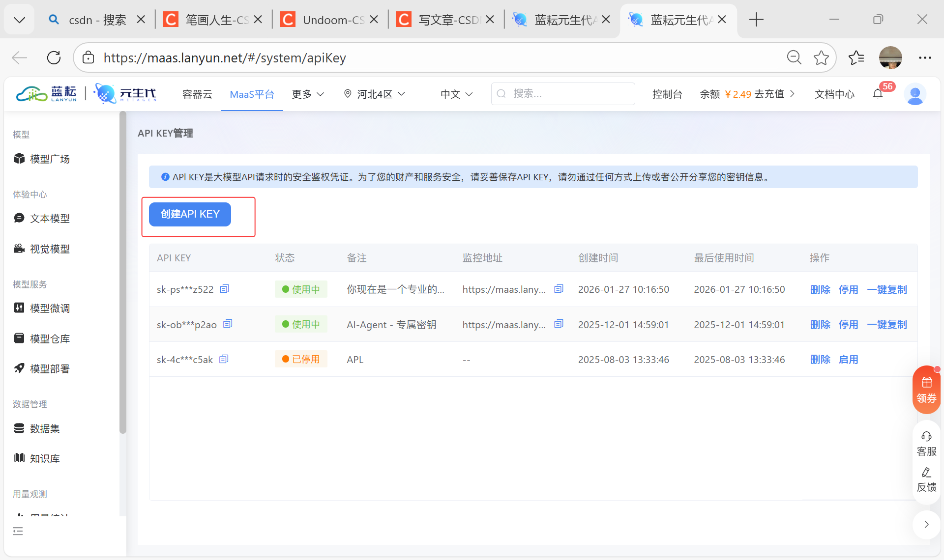The image size is (944, 560).
Task: Copy the sk-ps***z522 API key
Action: 225,289
